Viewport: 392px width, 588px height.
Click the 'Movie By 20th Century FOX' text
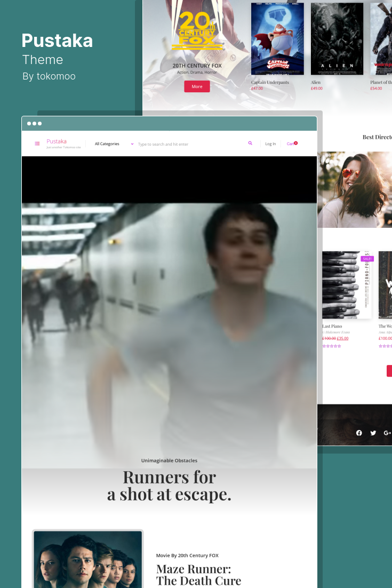pos(187,555)
